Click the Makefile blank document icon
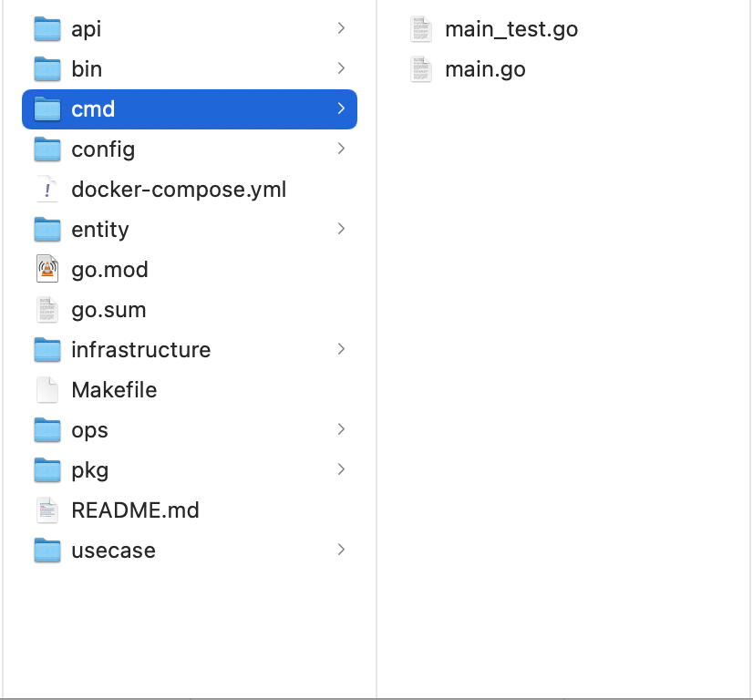This screenshot has width=753, height=700. point(46,390)
